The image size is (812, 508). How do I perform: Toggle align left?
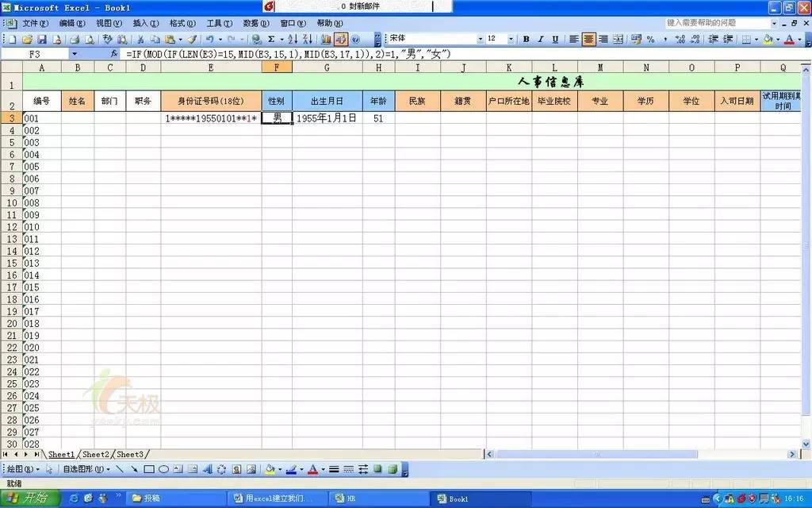point(574,40)
